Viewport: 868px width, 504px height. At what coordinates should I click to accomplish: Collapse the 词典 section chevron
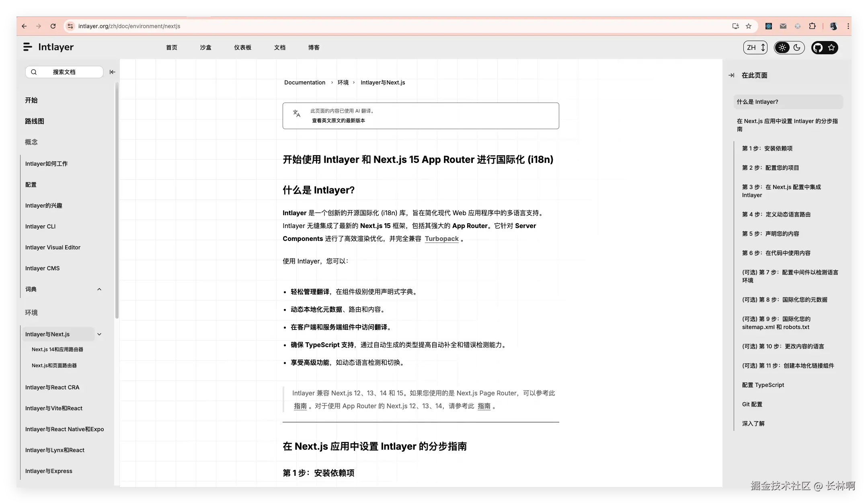pyautogui.click(x=99, y=289)
